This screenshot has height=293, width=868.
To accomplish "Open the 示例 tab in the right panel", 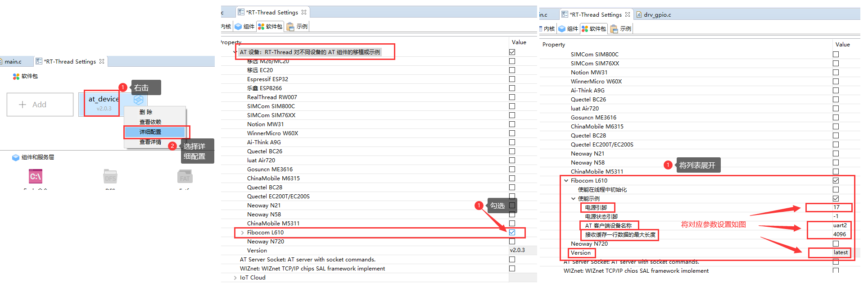I will 621,29.
